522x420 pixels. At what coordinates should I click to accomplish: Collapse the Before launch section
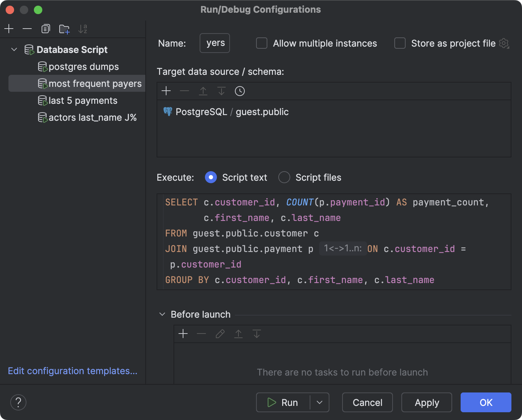pyautogui.click(x=162, y=314)
